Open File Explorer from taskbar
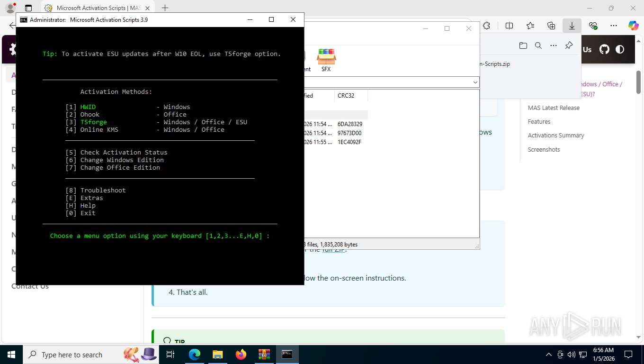Image resolution: width=644 pixels, height=364 pixels. click(217, 355)
